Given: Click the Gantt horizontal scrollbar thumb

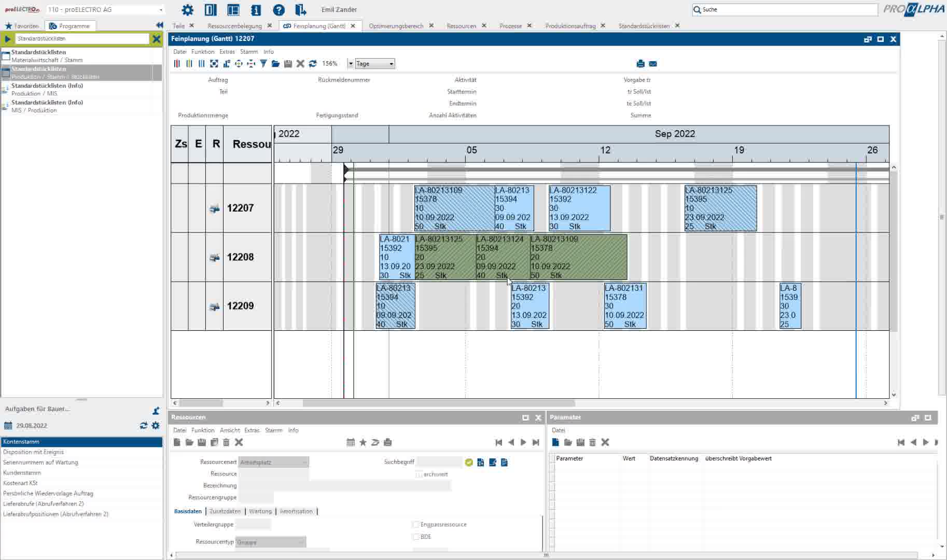Looking at the screenshot, I should coord(439,403).
